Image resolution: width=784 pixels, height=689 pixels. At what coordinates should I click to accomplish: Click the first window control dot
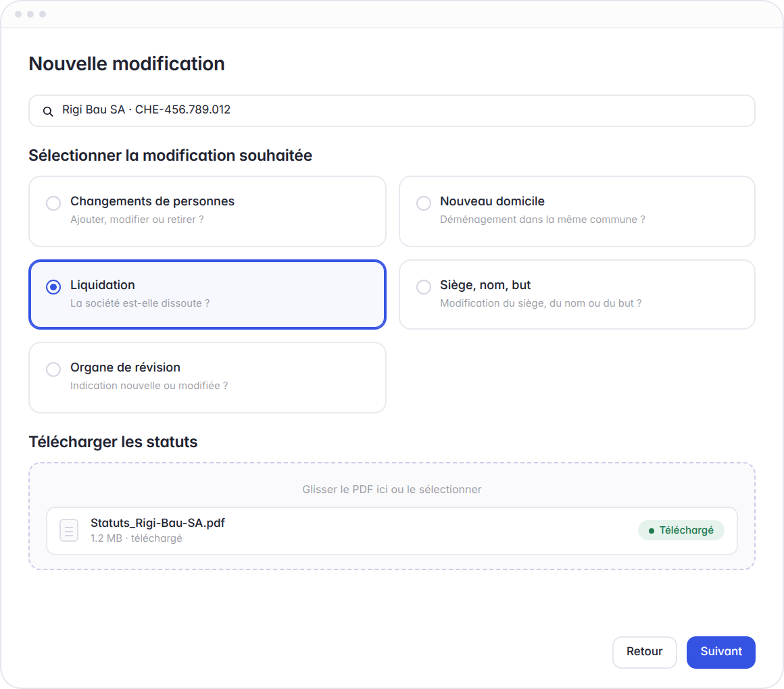tap(18, 14)
